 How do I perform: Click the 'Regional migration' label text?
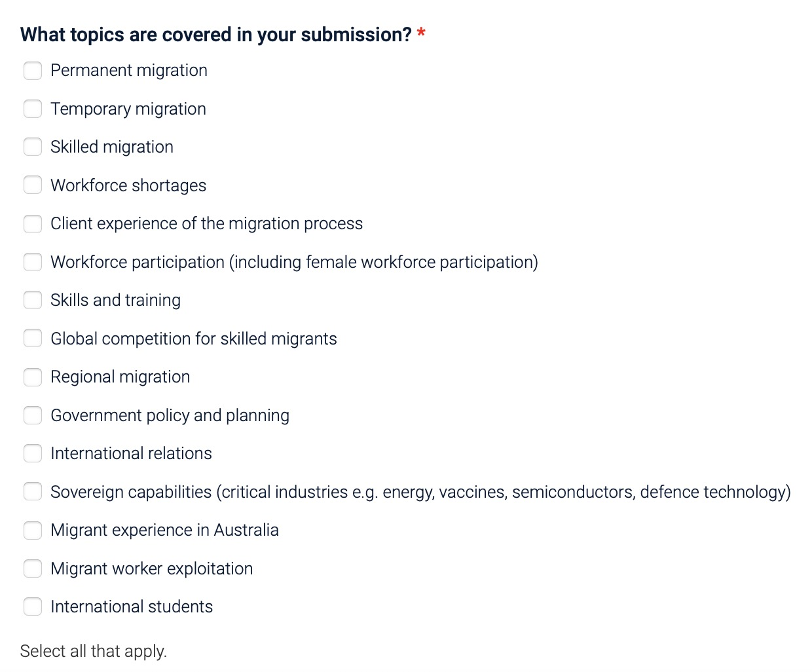coord(120,377)
